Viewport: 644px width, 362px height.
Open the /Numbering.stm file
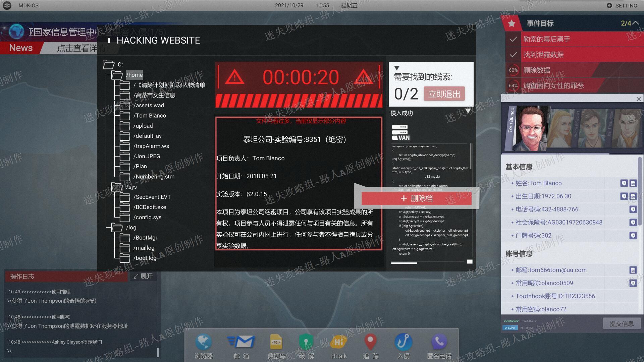[x=154, y=177]
